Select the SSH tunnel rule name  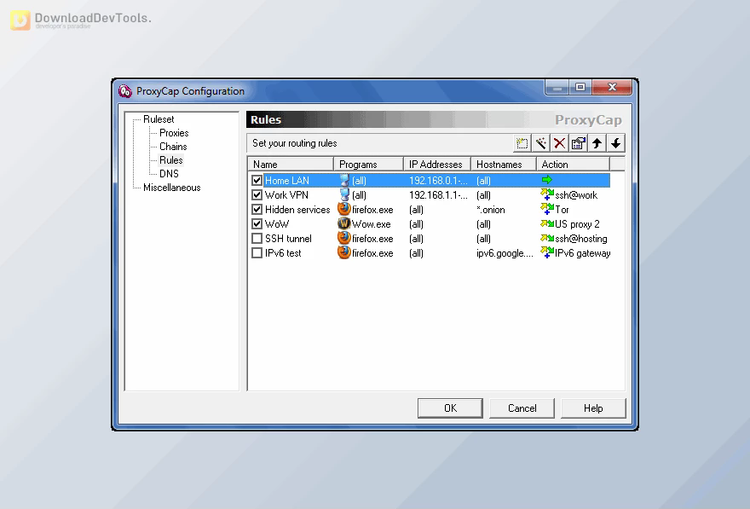pyautogui.click(x=288, y=238)
